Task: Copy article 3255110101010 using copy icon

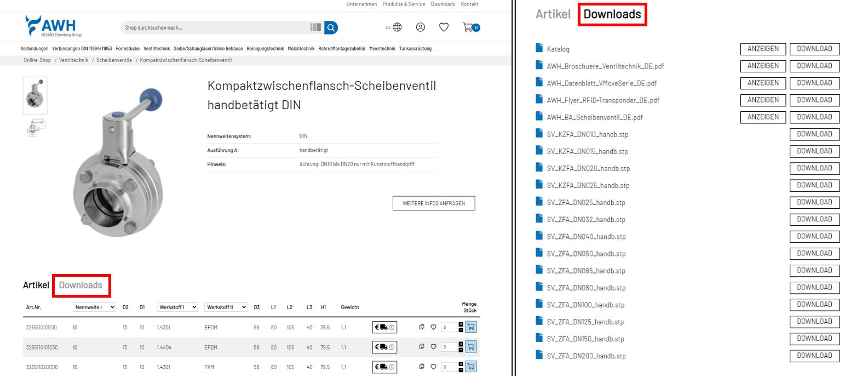Action: pos(422,327)
